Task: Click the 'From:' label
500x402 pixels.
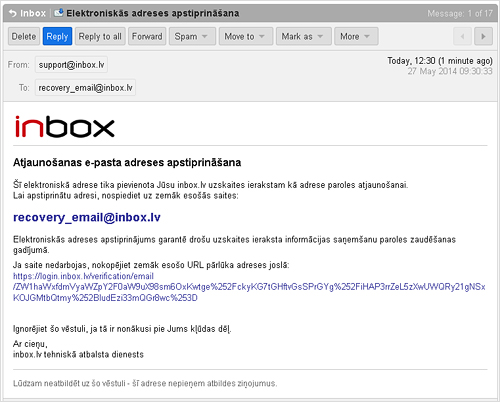Action: (19, 65)
